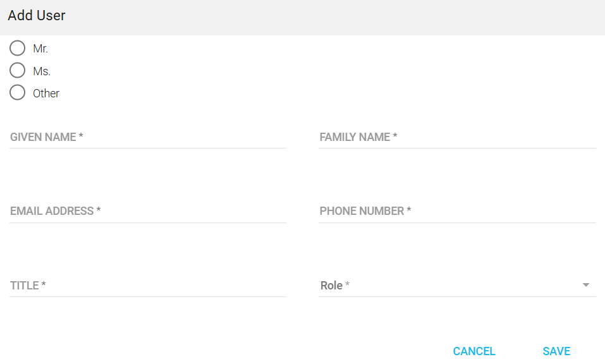Click the Given Name required asterisk
Image resolution: width=605 pixels, height=364 pixels.
click(x=82, y=137)
